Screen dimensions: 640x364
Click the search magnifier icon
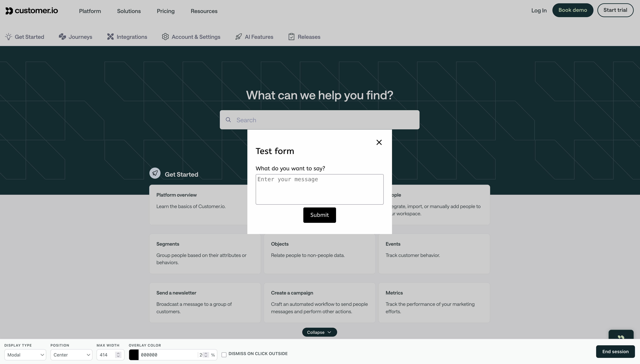tap(228, 120)
